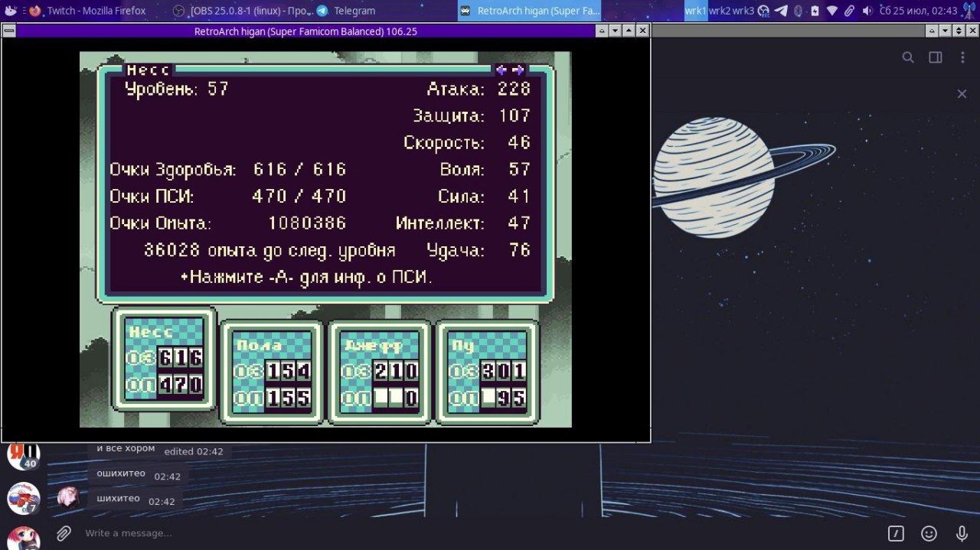Open the volume speaker tray icon

pos(867,11)
